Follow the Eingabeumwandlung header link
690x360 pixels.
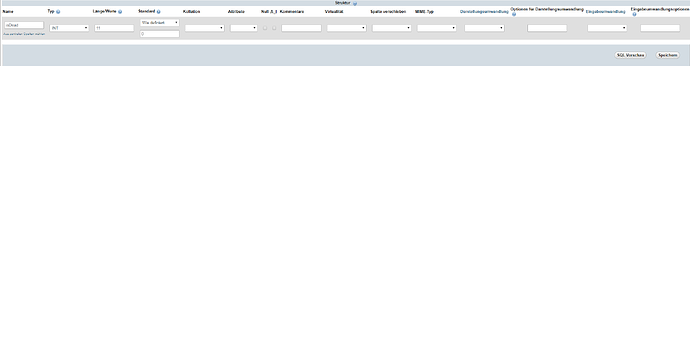coord(606,12)
